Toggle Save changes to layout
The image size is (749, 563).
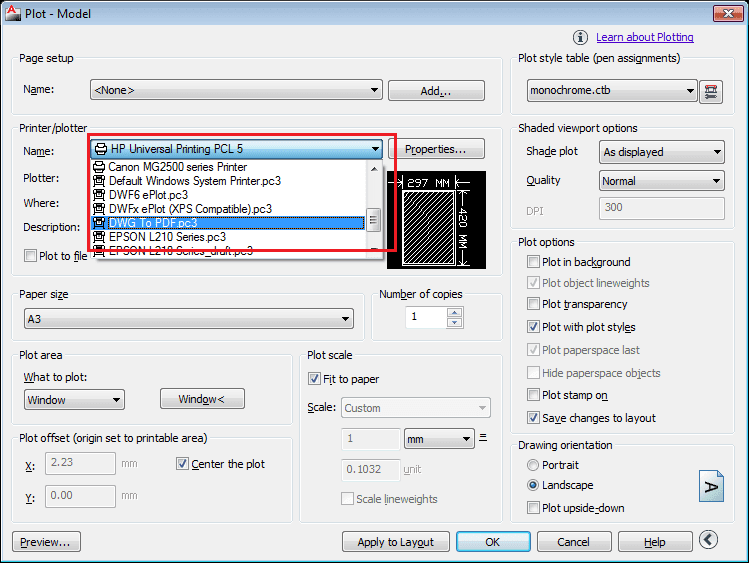[x=533, y=418]
